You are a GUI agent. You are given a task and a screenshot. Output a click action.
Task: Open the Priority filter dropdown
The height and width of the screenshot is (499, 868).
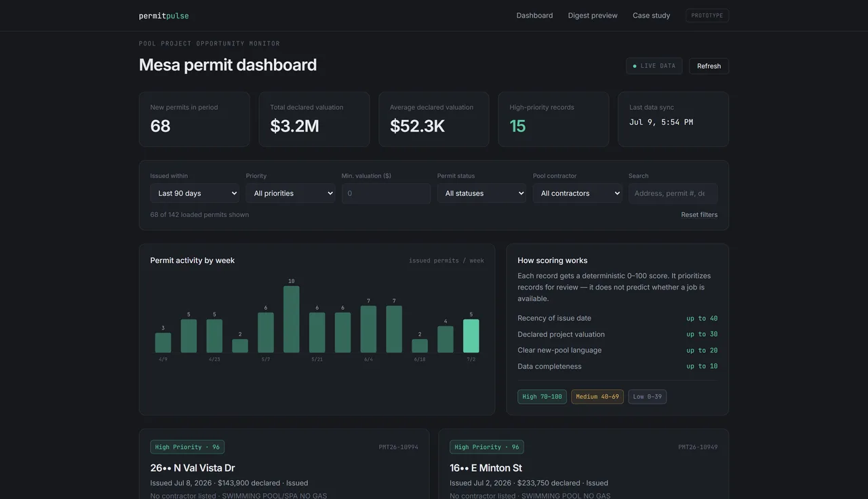(x=290, y=193)
